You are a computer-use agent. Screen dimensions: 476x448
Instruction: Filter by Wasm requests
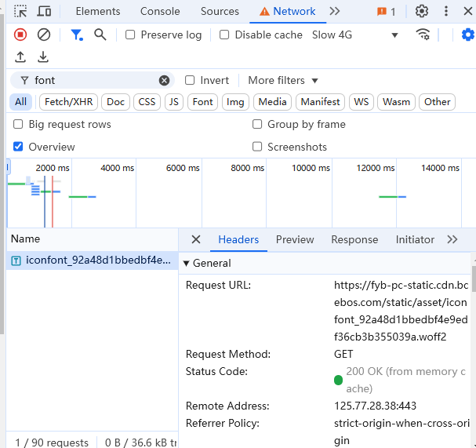tap(396, 102)
